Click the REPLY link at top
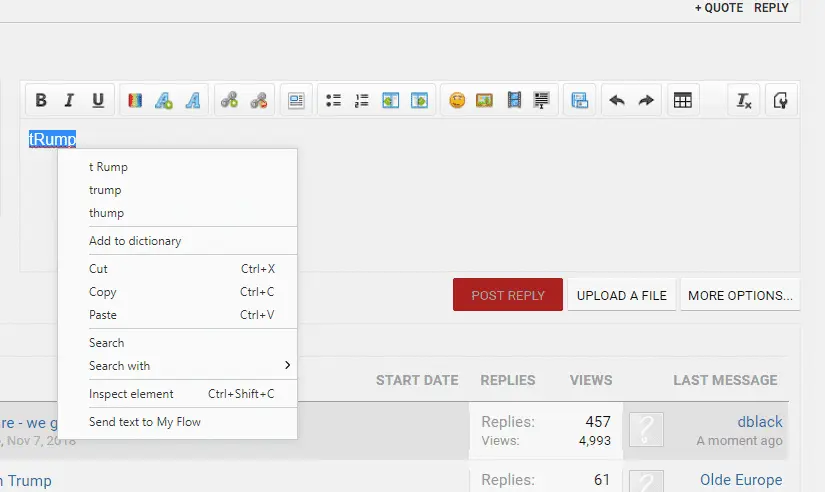The width and height of the screenshot is (825, 492). coord(771,8)
